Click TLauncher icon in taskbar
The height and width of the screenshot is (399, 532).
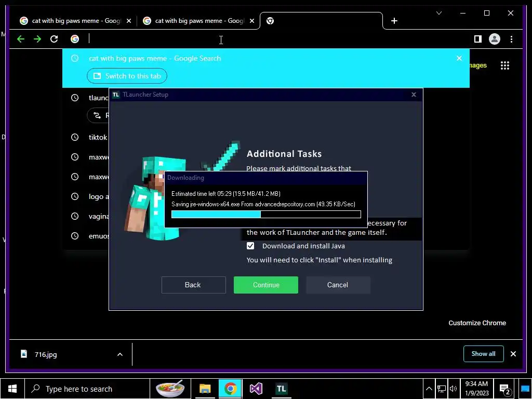tap(281, 389)
